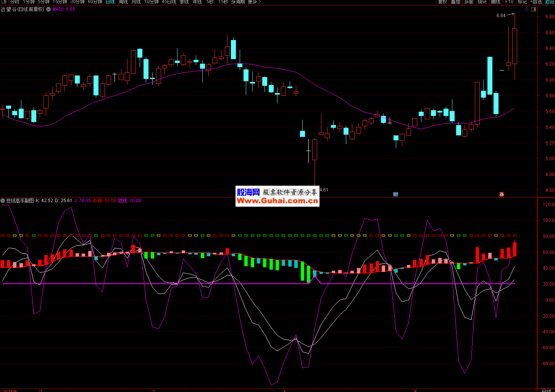Open the 多周期 multi-period view
Viewport: 555px width, 392px height.
click(238, 2)
